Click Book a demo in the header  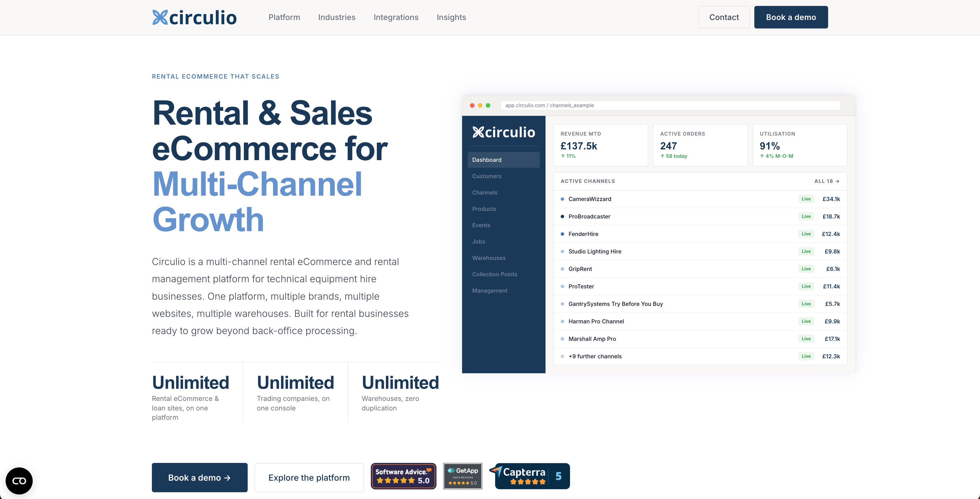pyautogui.click(x=791, y=17)
